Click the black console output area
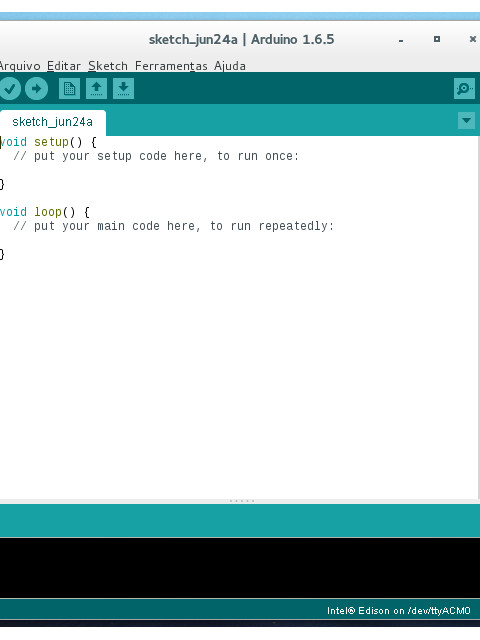480x640 pixels. [240, 568]
